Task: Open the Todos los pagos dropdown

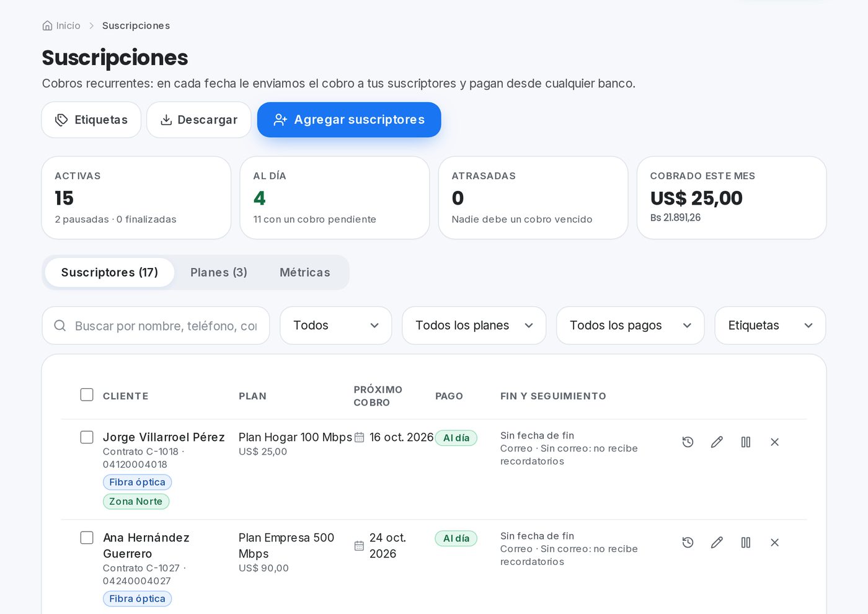Action: tap(631, 326)
